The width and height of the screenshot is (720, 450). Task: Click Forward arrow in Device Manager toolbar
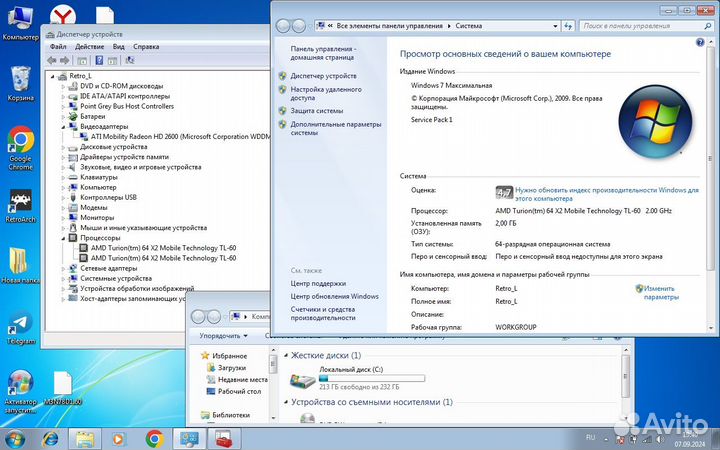point(65,60)
